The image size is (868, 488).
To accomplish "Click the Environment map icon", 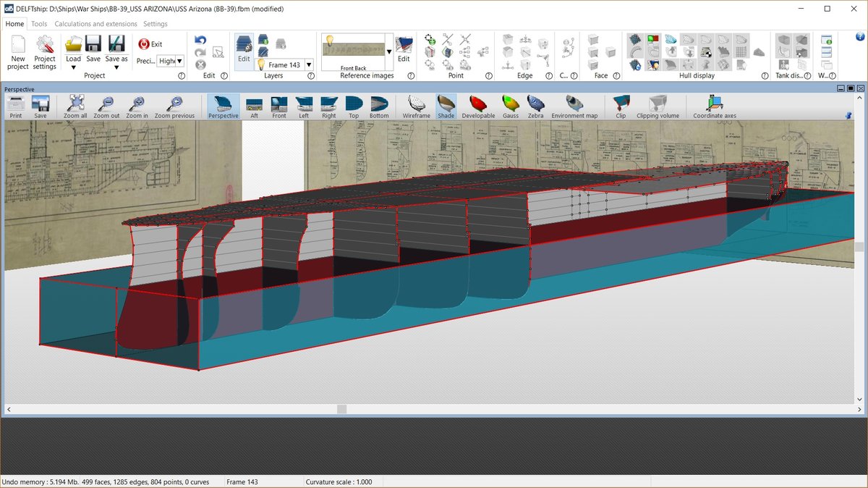I will point(574,106).
